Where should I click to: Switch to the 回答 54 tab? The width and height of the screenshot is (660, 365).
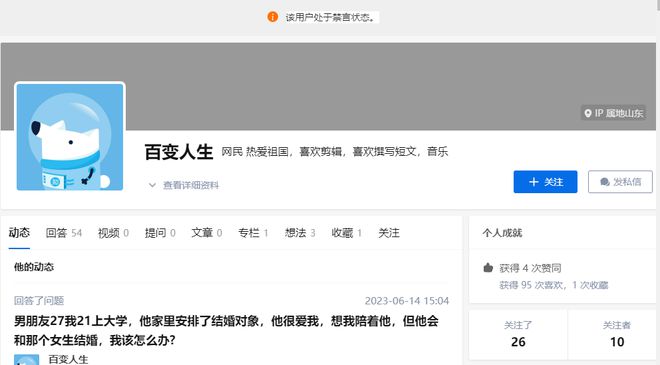pos(64,233)
